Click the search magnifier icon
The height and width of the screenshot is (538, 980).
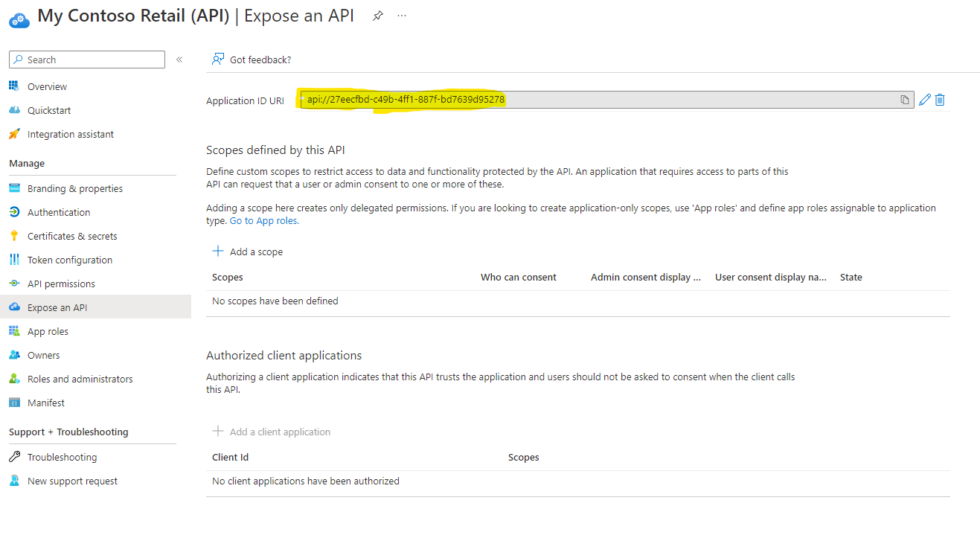click(19, 60)
